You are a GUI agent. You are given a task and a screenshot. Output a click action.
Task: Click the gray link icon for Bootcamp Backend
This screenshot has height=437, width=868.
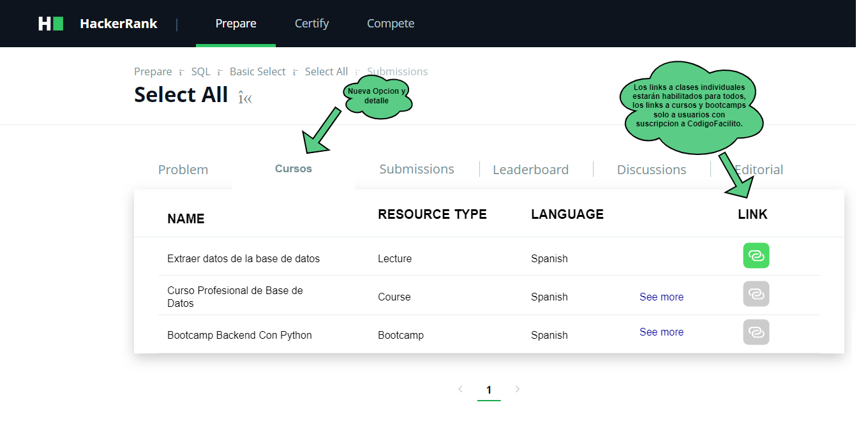[756, 332]
